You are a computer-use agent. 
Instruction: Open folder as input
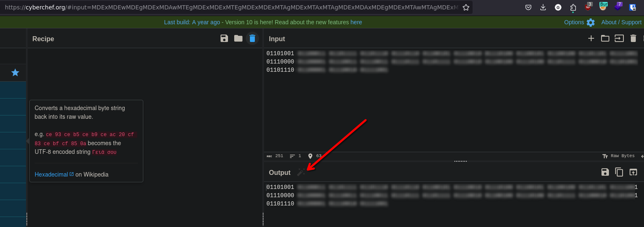pos(605,38)
